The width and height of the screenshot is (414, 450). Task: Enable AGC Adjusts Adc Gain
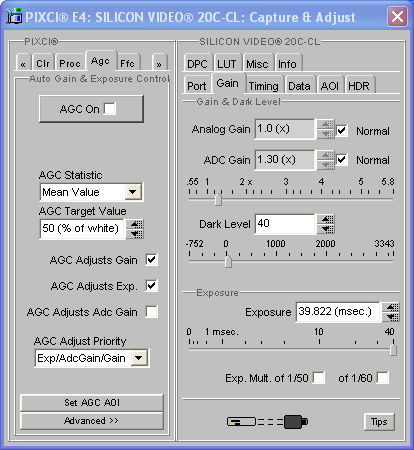tap(151, 312)
